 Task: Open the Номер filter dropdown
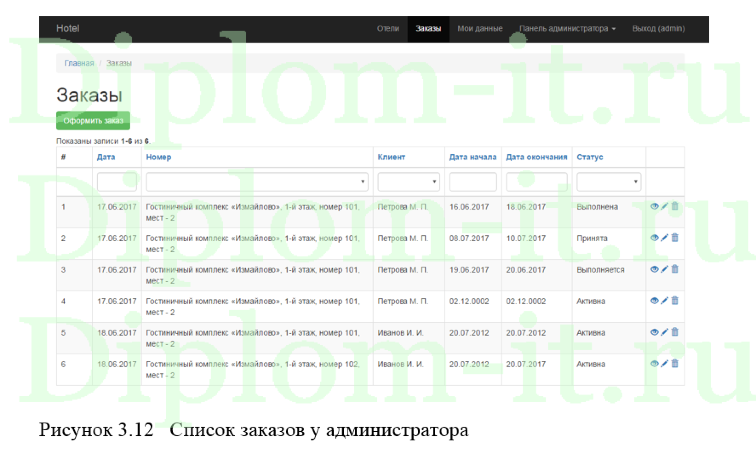point(257,182)
